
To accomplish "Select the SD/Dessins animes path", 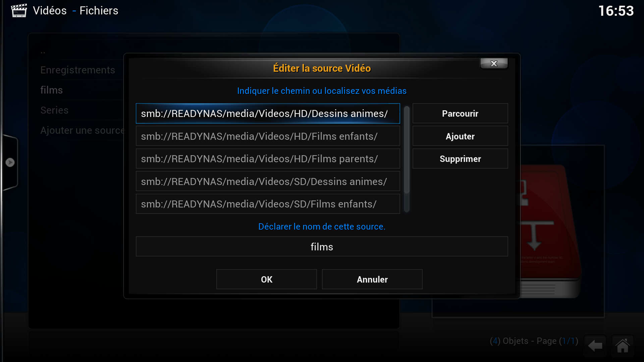I will click(268, 181).
